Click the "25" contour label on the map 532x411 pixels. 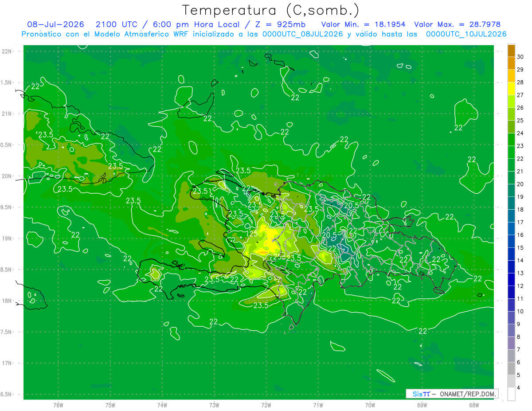pyautogui.click(x=253, y=234)
